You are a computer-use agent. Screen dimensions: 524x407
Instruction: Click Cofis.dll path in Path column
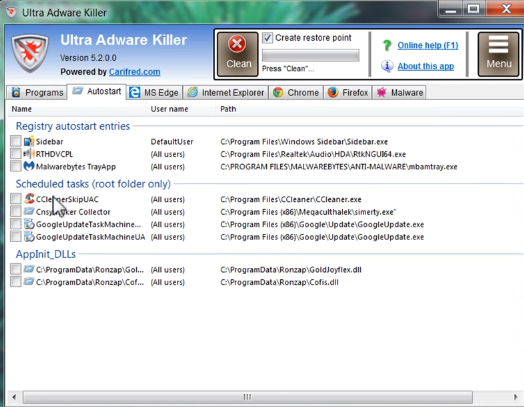click(x=279, y=282)
